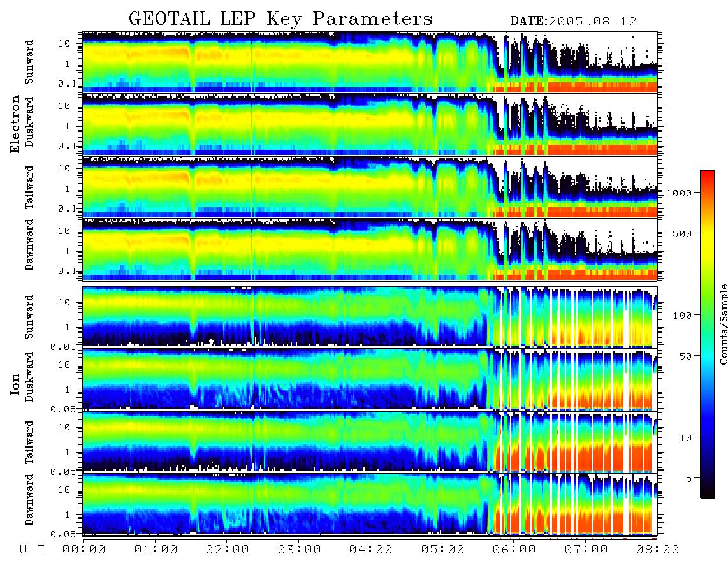
Task: Click inside the Electron Tailward spectrogram panel
Action: (370, 187)
